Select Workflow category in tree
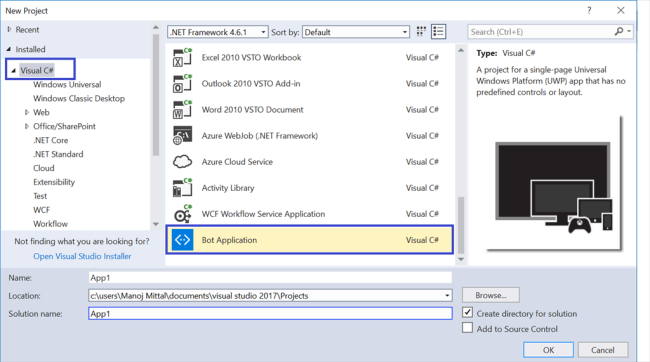Viewport: 650px width, 362px height. pos(50,224)
